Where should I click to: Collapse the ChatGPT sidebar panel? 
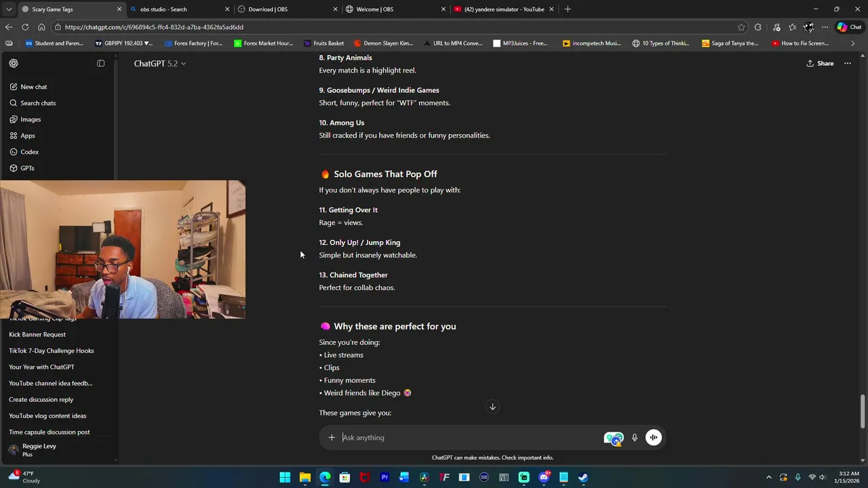(100, 63)
